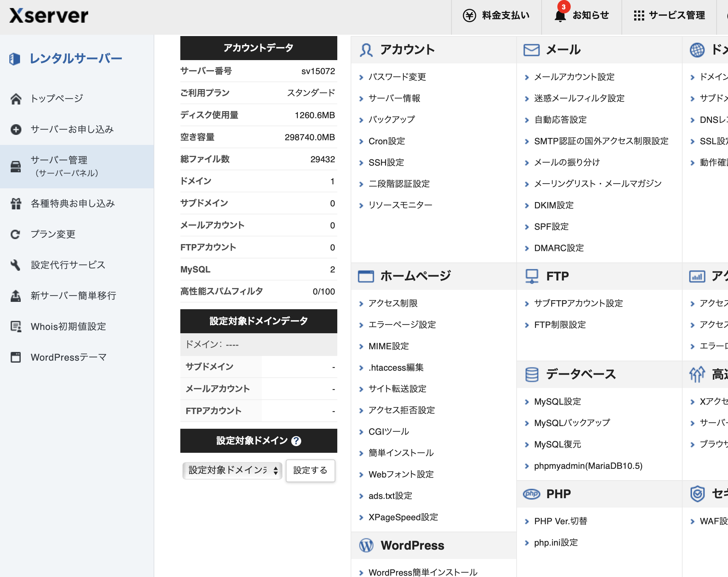Select WordPressテーマ in sidebar menu
This screenshot has width=728, height=577.
68,357
